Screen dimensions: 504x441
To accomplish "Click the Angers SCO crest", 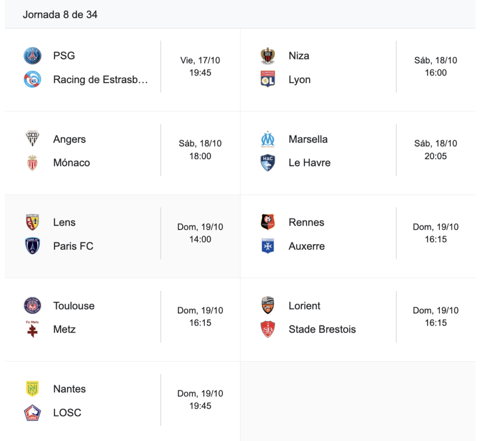I will 32,139.
